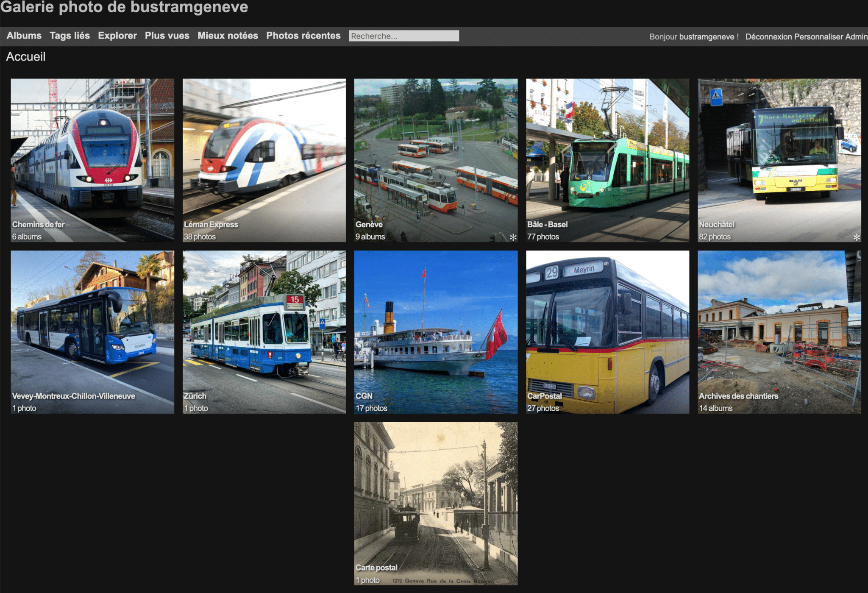The width and height of the screenshot is (868, 593).
Task: Focus the Recherche search field
Action: (x=404, y=36)
